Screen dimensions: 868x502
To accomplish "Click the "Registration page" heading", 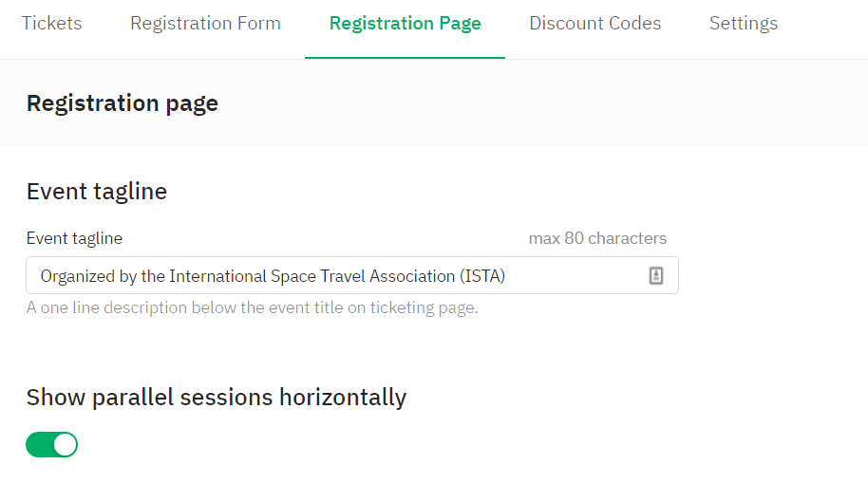I will [x=123, y=103].
